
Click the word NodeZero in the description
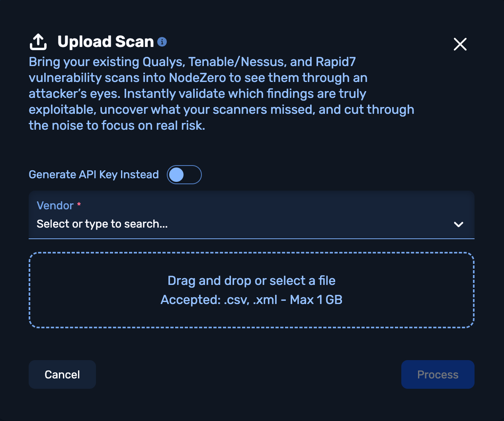click(x=197, y=78)
